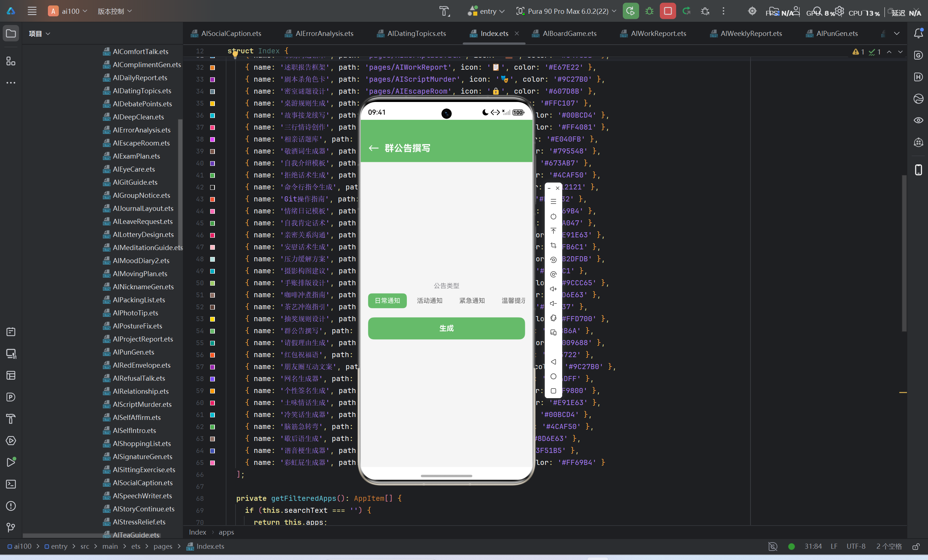Open the terminal tool window
This screenshot has height=560, width=928.
coord(11,484)
